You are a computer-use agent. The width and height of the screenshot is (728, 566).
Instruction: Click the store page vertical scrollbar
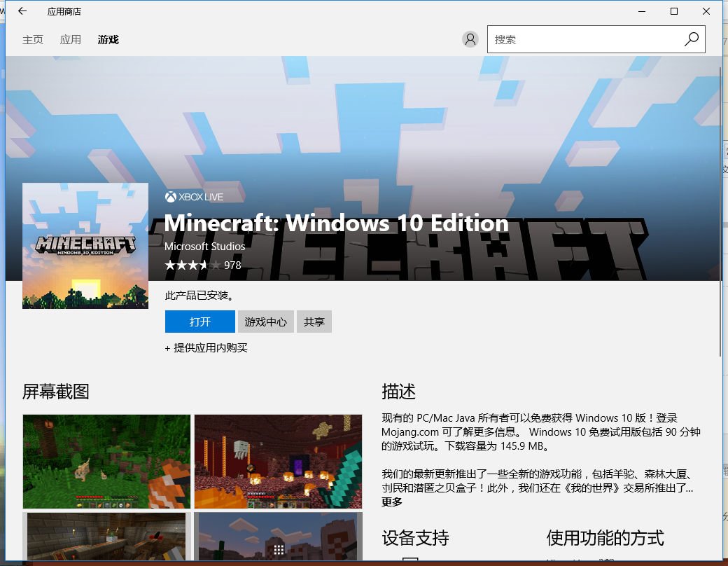click(720, 212)
